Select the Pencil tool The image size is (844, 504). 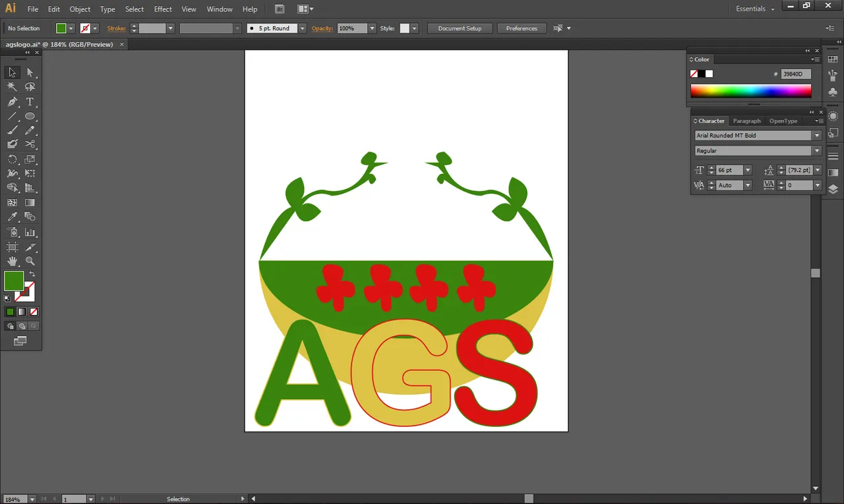tap(30, 130)
